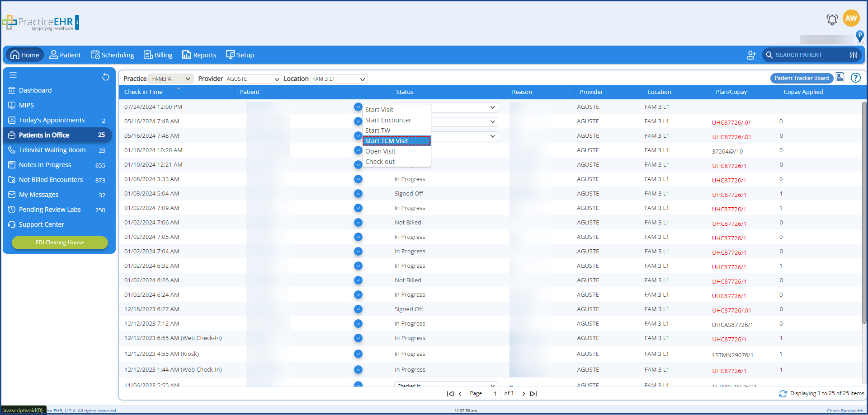This screenshot has height=415, width=868.
Task: Choose Start TW menu option
Action: point(396,131)
